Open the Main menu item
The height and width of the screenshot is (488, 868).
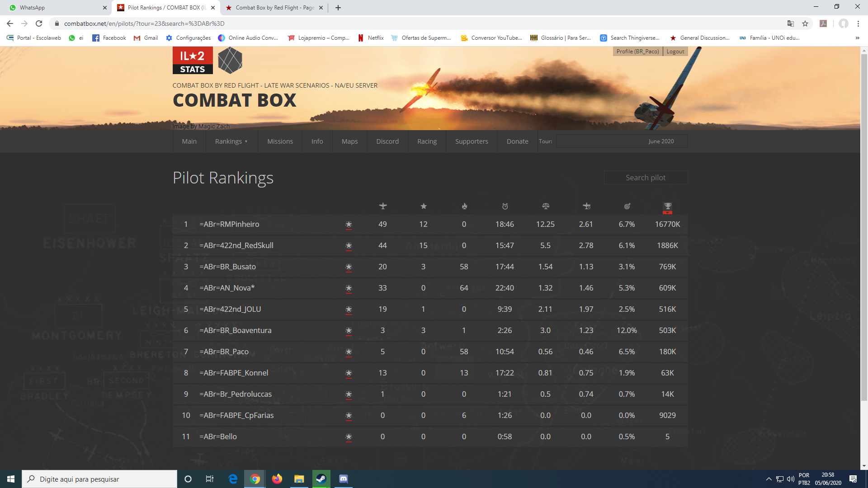tap(189, 141)
